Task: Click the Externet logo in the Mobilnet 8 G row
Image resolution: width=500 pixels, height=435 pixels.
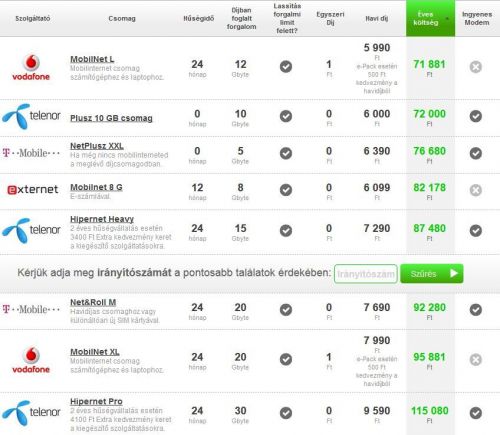Action: tap(33, 189)
